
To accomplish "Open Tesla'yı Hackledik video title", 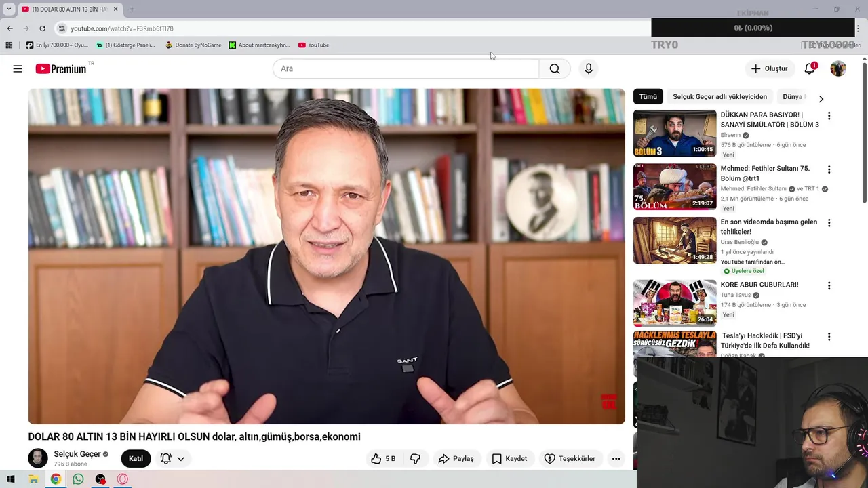I will pos(765,341).
